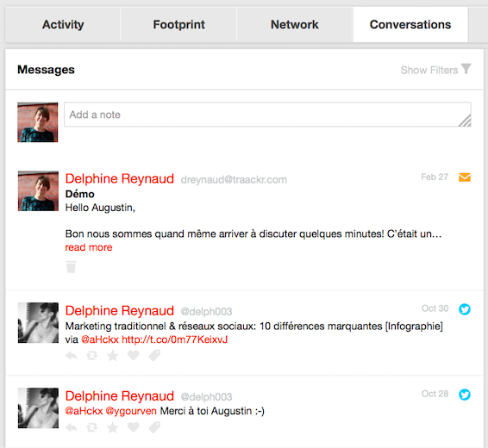Click the Twitter bird icon for Oct 28
The image size is (488, 448).
(465, 395)
